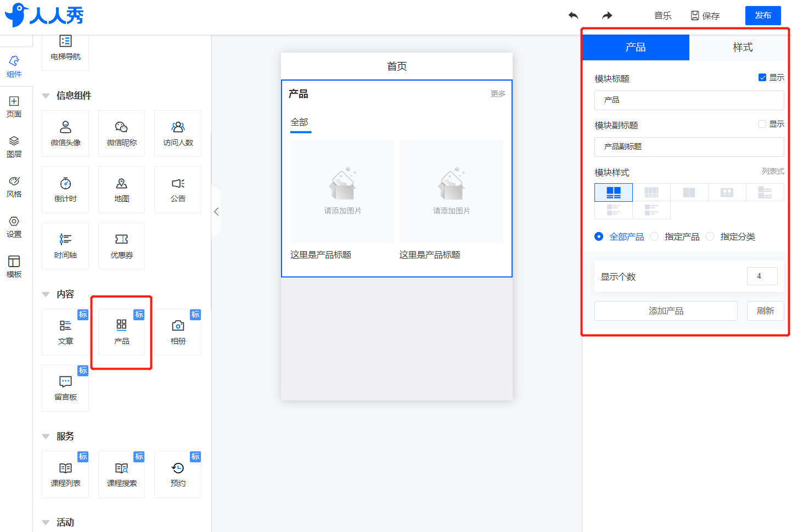The height and width of the screenshot is (532, 792).
Task: Click the 显示个数 number field
Action: (x=762, y=276)
